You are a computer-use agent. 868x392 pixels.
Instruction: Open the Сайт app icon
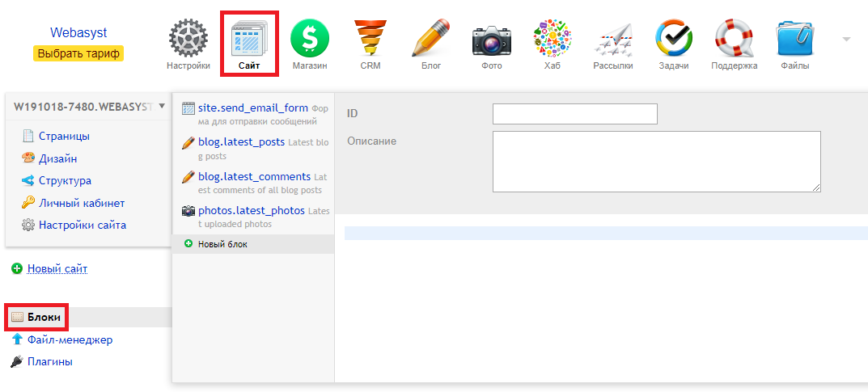[249, 38]
